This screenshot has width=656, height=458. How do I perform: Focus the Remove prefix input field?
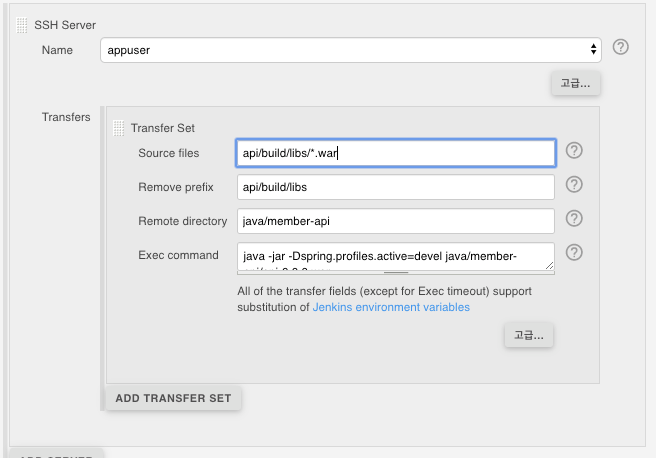click(x=396, y=187)
